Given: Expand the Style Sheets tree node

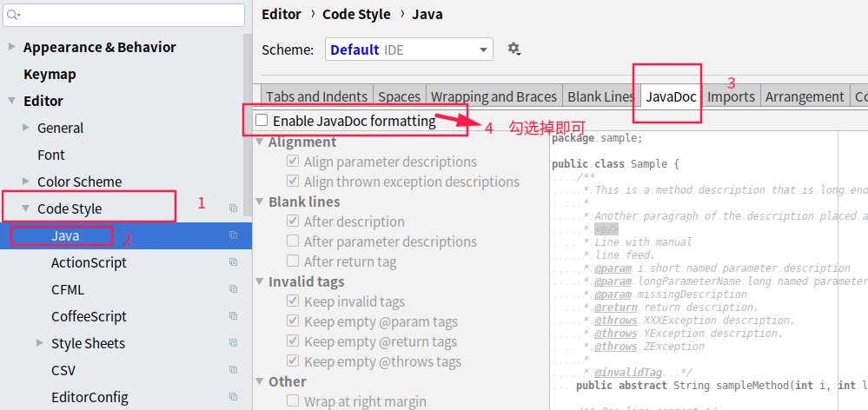Looking at the screenshot, I should tap(39, 342).
